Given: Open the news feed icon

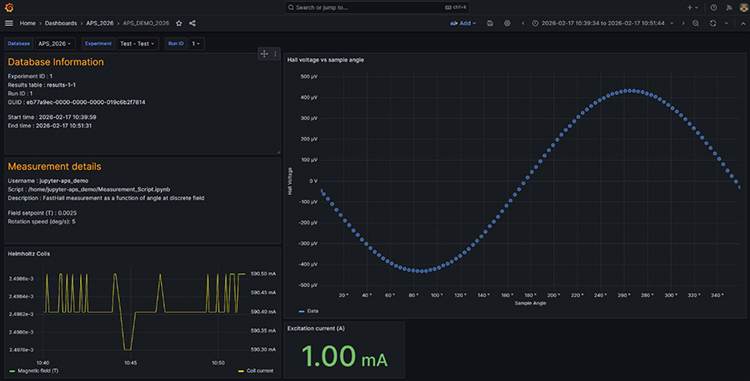Looking at the screenshot, I should 729,7.
